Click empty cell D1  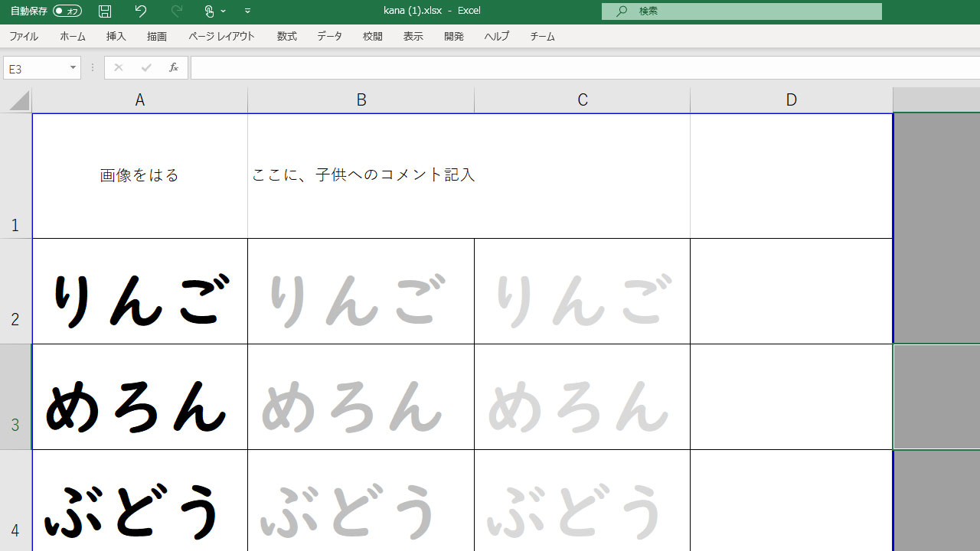(791, 175)
